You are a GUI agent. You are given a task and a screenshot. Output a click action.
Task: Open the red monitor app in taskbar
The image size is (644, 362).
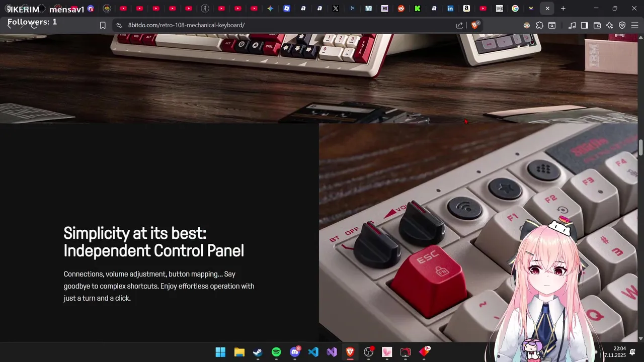[x=406, y=352]
